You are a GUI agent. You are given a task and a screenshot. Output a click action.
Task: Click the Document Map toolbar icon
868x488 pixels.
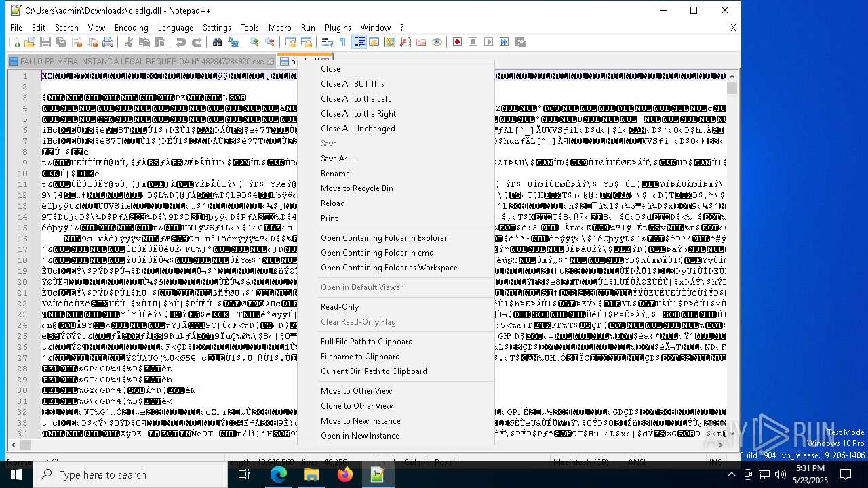click(x=390, y=42)
